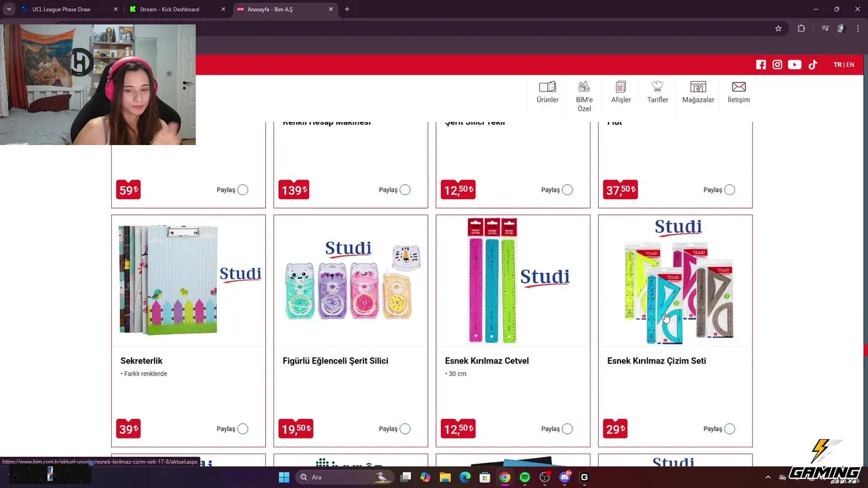Screen dimensions: 868x488
Task: Close the Anasayfa - Bim A.Ş tab
Action: [331, 9]
